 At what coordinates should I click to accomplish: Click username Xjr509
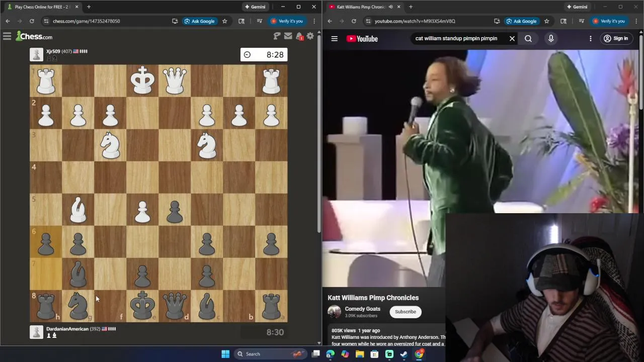[x=53, y=51]
